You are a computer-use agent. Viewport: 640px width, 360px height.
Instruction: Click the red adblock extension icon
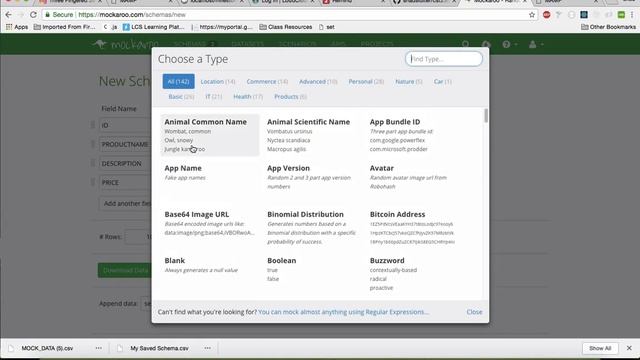[547, 15]
